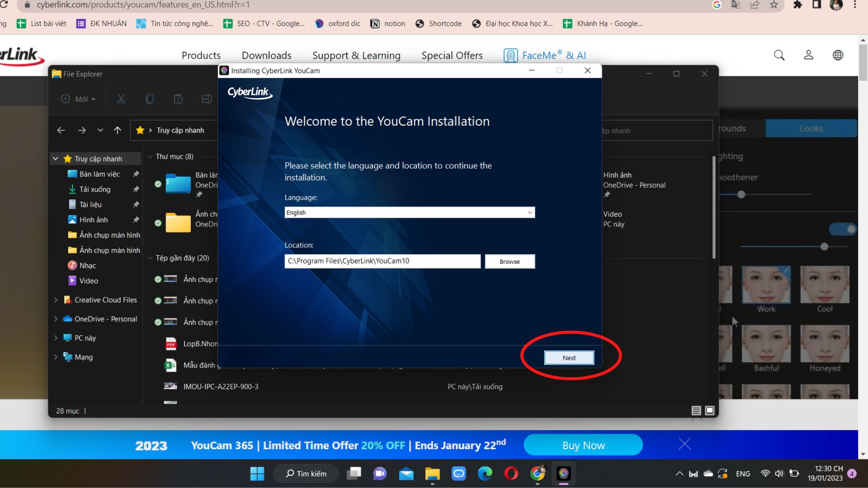
Task: Open Chrome from taskbar
Action: [x=538, y=474]
